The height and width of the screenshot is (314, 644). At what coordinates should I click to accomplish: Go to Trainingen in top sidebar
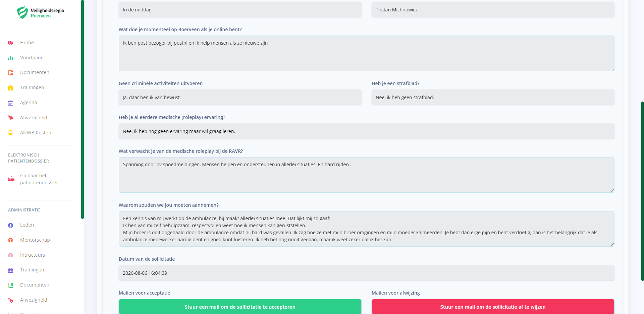pos(32,87)
